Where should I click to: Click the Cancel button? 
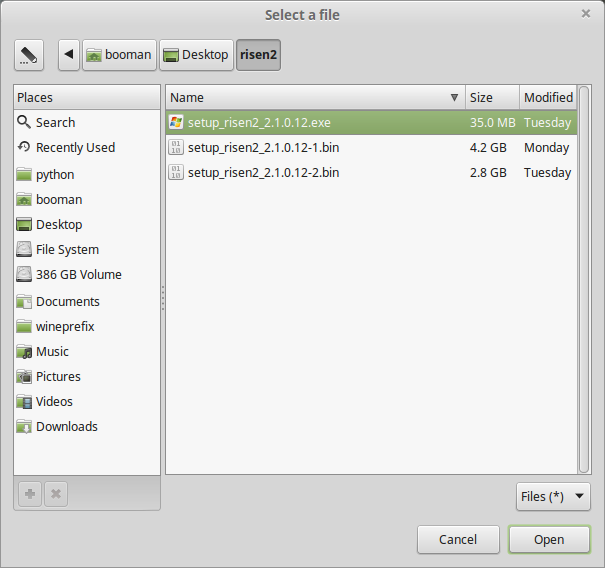(458, 539)
